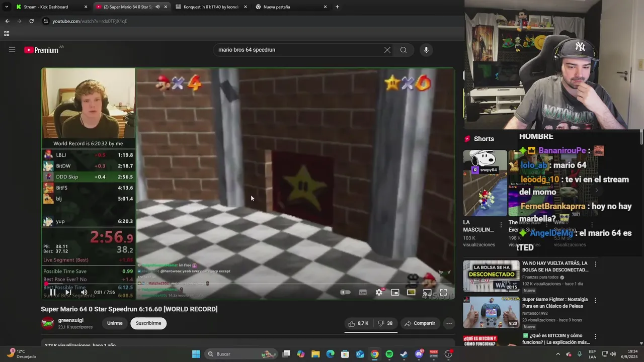Start voice search with microphone
This screenshot has width=644, height=362.
click(426, 50)
